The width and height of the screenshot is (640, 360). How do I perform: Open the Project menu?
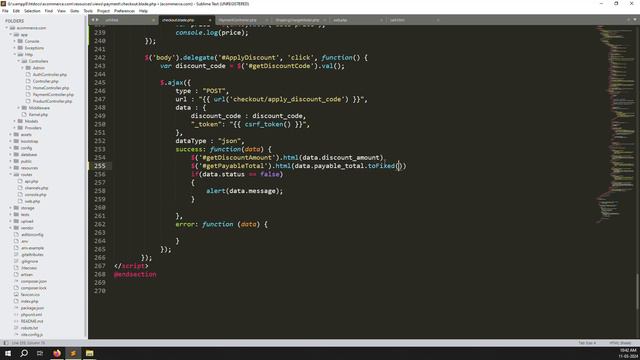coord(103,11)
